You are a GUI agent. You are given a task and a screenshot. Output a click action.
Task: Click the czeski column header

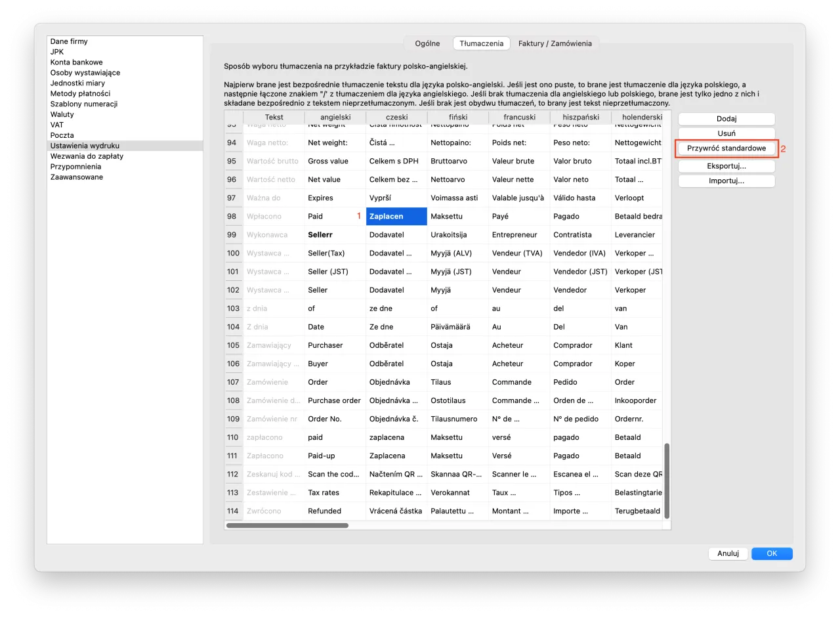point(396,117)
